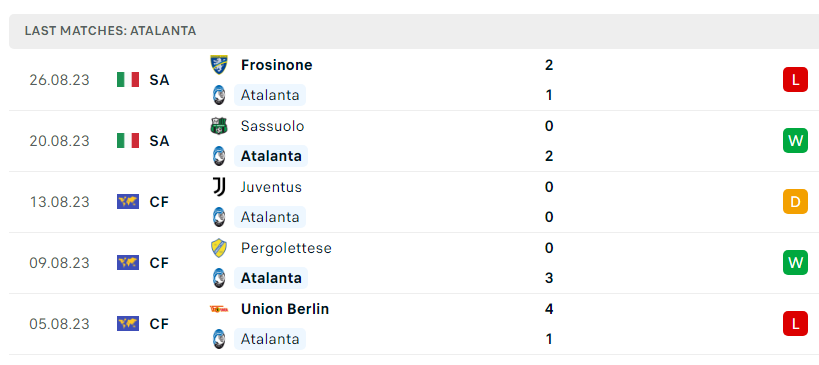Click the Juventus logo icon

tap(219, 187)
